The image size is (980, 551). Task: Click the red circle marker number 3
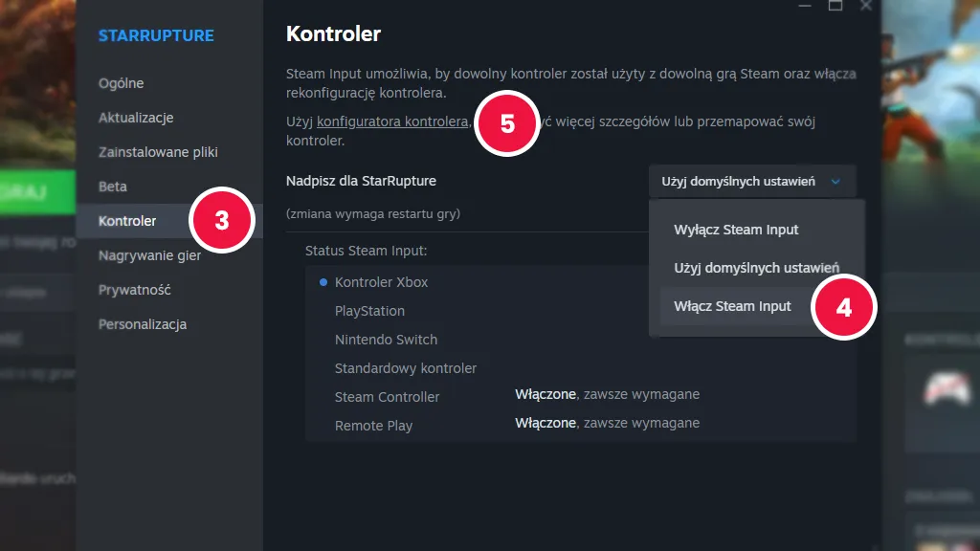point(222,220)
